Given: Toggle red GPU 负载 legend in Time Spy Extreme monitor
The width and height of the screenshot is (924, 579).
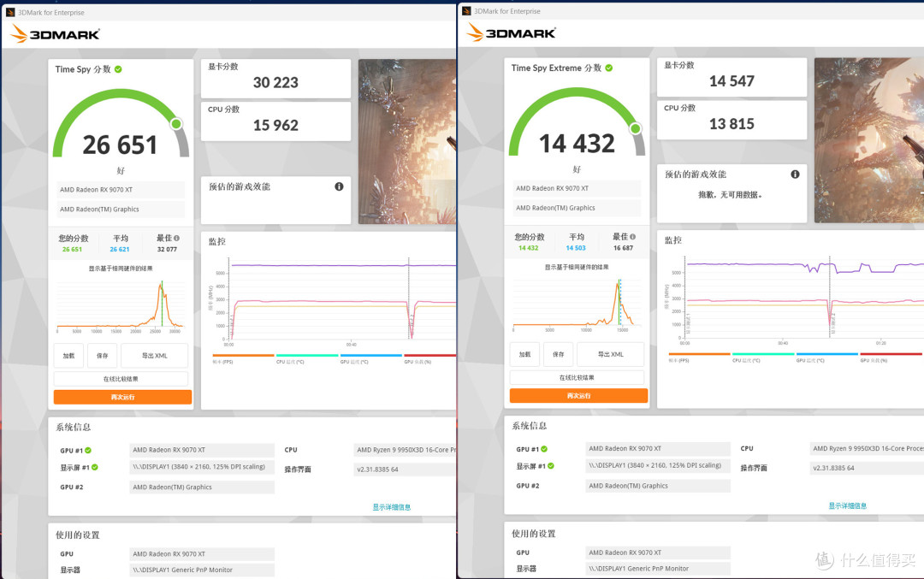Looking at the screenshot, I should [x=891, y=357].
